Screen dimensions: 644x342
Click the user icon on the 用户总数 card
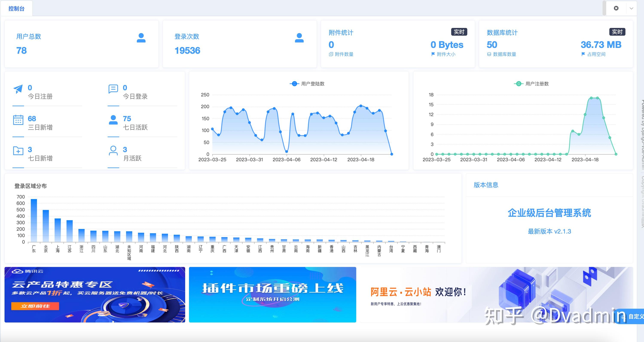tap(141, 38)
